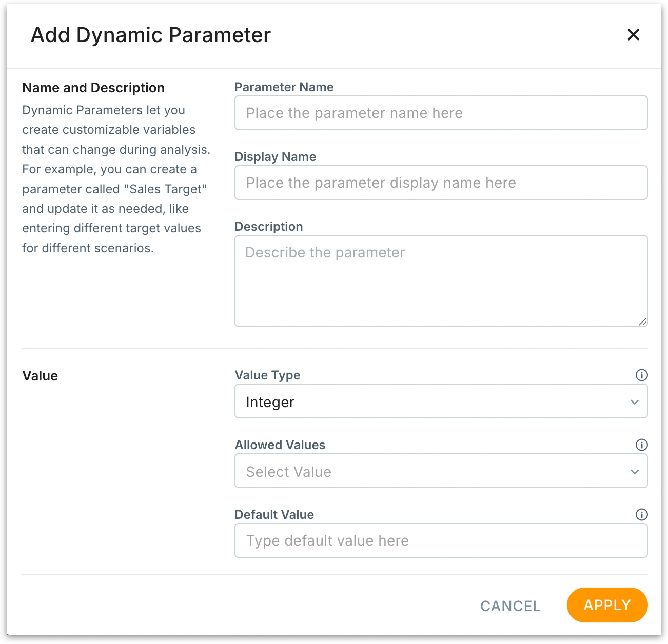Click into the Display Name field
The height and width of the screenshot is (644, 668).
441,183
